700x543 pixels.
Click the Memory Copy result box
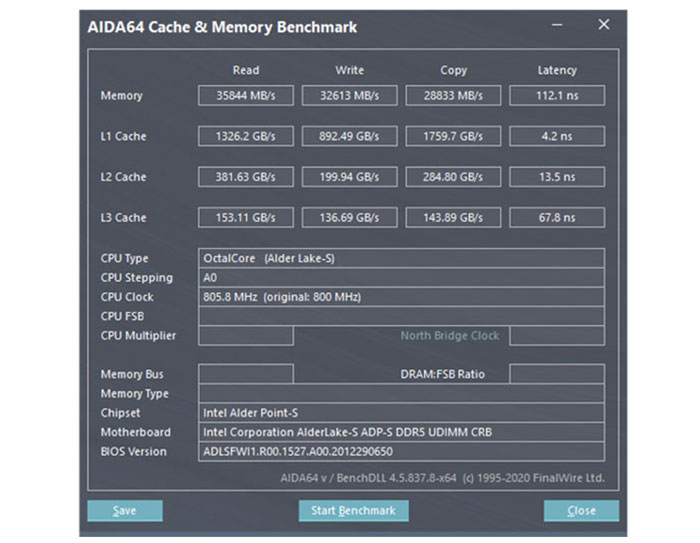453,96
